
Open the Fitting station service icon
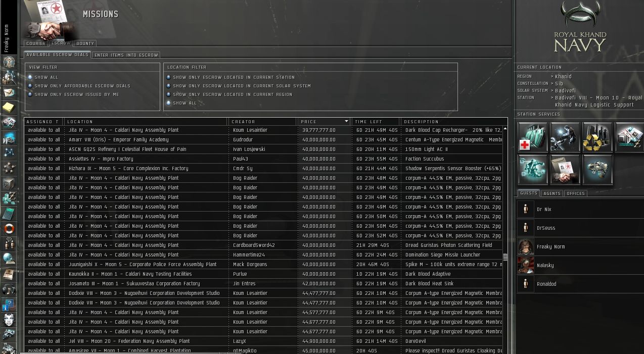point(533,170)
